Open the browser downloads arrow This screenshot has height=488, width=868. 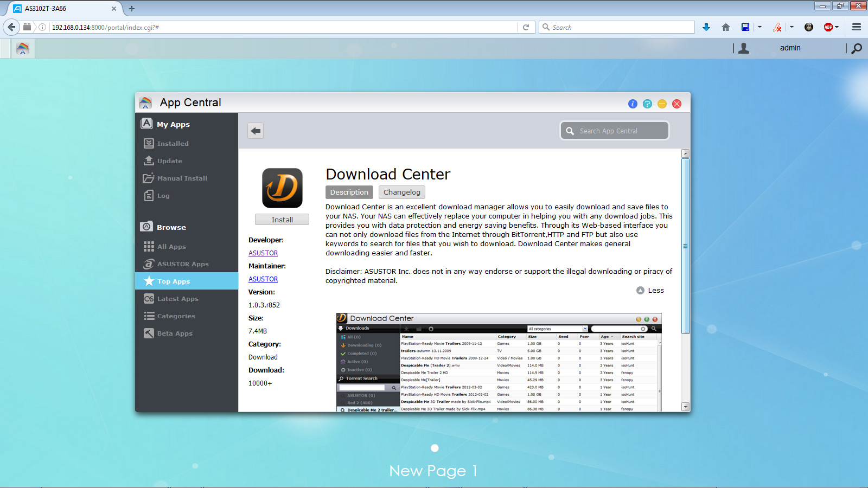[x=706, y=27]
